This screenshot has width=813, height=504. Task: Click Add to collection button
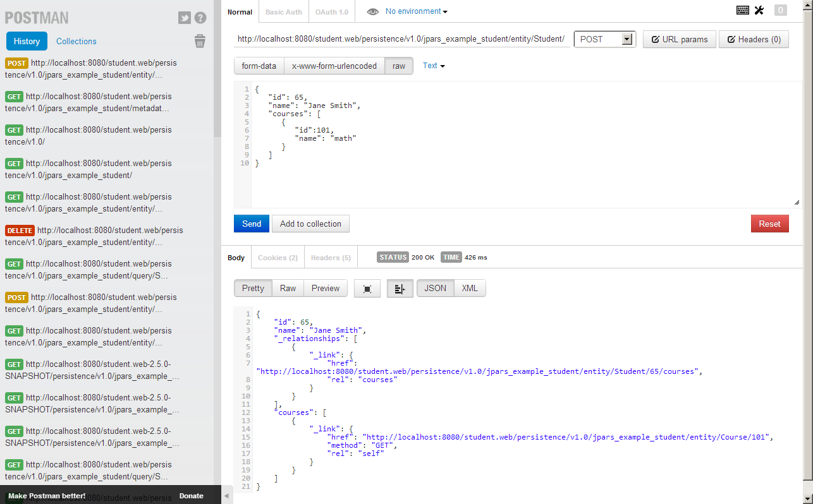pyautogui.click(x=310, y=224)
